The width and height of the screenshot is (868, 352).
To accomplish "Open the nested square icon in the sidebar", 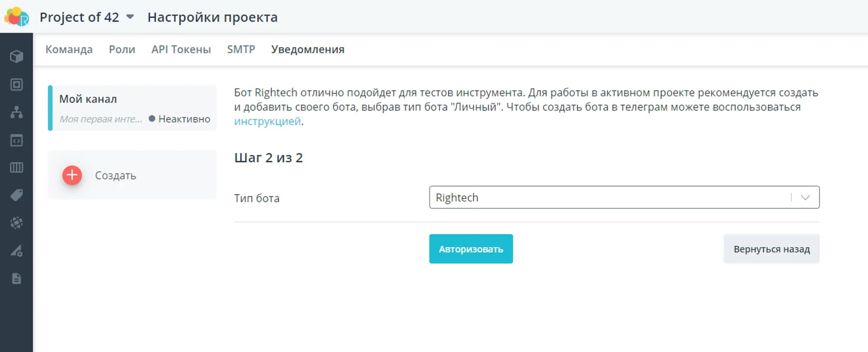I will coord(16,85).
